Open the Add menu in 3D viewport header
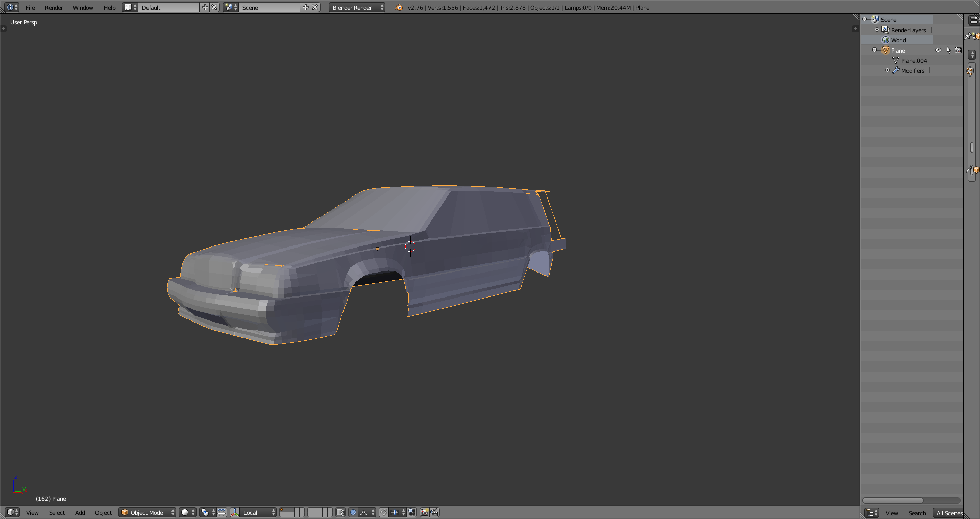This screenshot has height=519, width=980. click(80, 513)
